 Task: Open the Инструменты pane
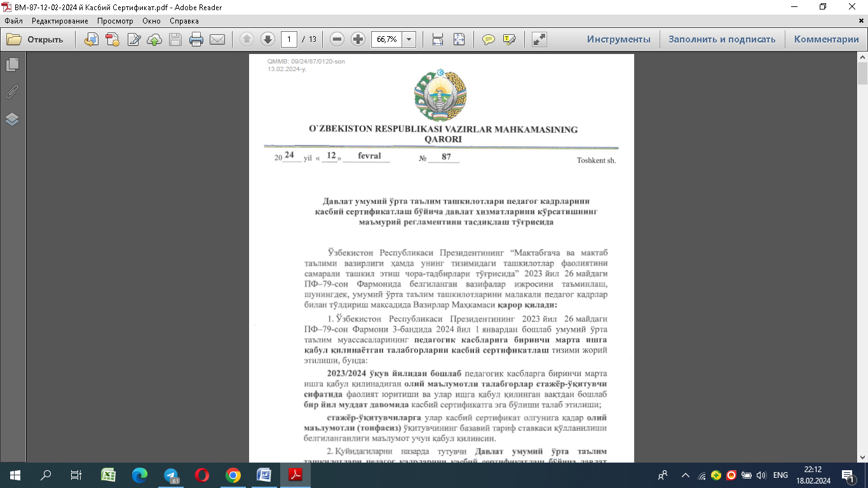tap(618, 39)
